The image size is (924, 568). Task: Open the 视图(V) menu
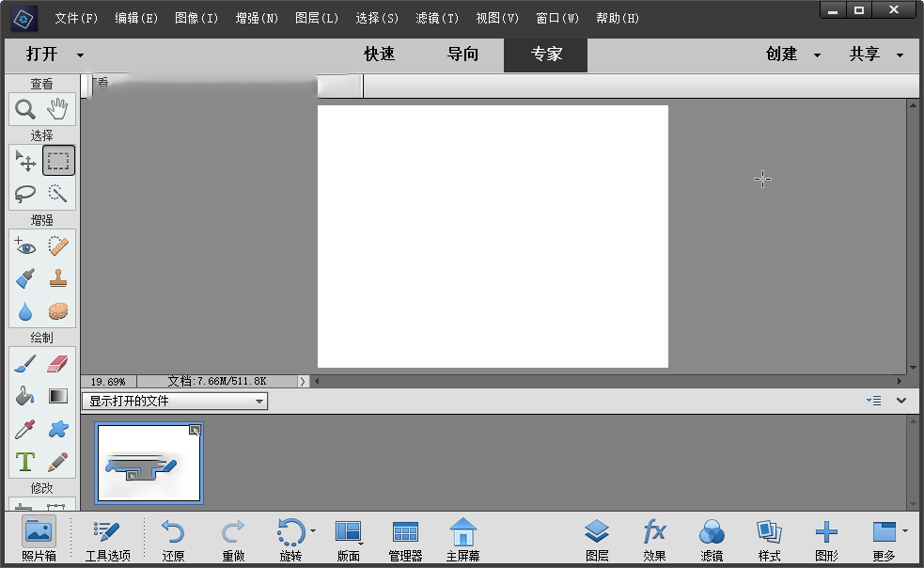pyautogui.click(x=496, y=18)
